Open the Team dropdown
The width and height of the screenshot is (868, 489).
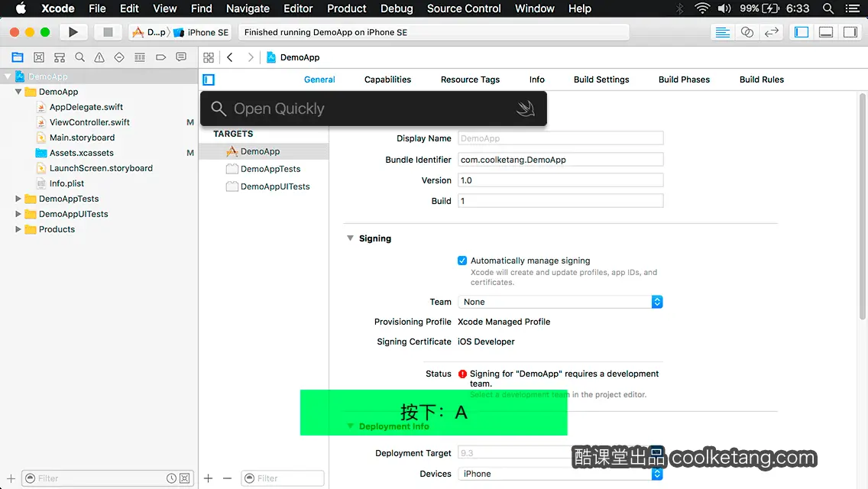559,302
